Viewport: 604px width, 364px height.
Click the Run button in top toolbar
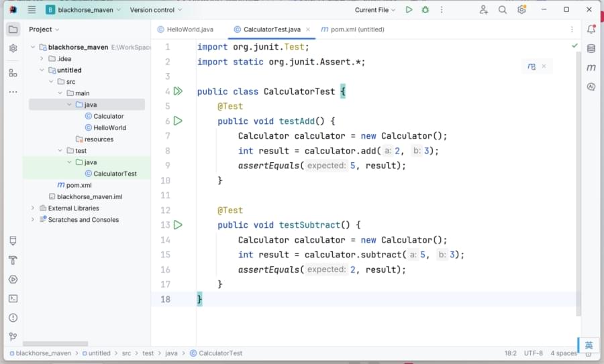click(409, 10)
